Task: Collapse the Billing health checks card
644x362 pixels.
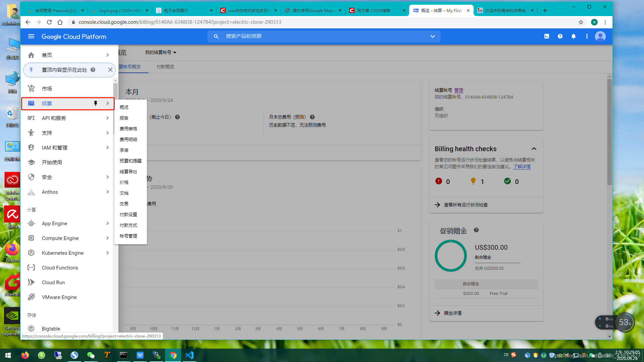Action: 534,148
